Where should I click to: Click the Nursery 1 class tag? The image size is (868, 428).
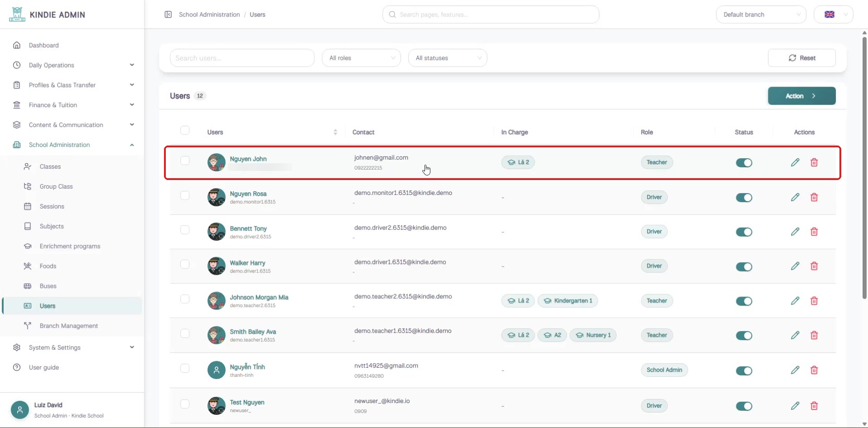[593, 335]
